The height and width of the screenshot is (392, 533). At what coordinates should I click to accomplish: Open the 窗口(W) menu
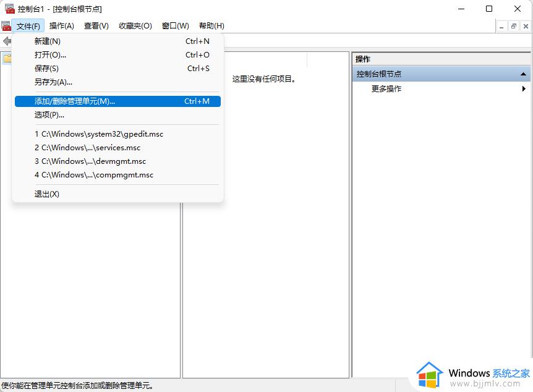coord(176,26)
